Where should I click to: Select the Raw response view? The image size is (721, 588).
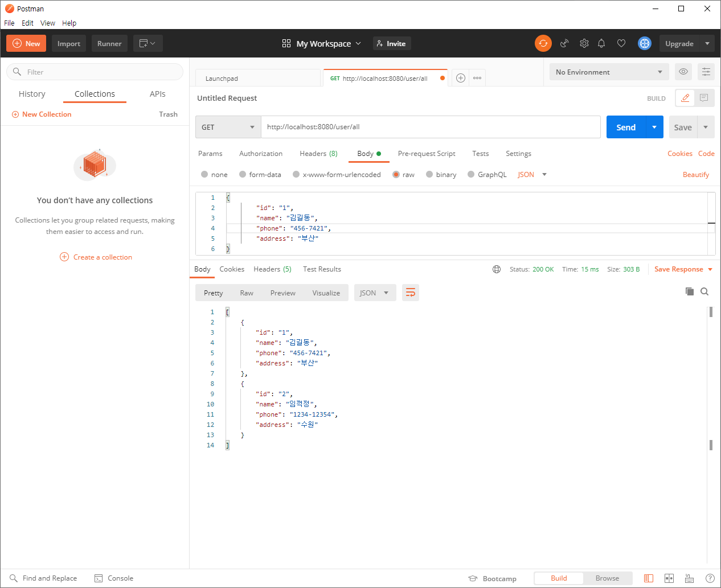click(x=247, y=293)
